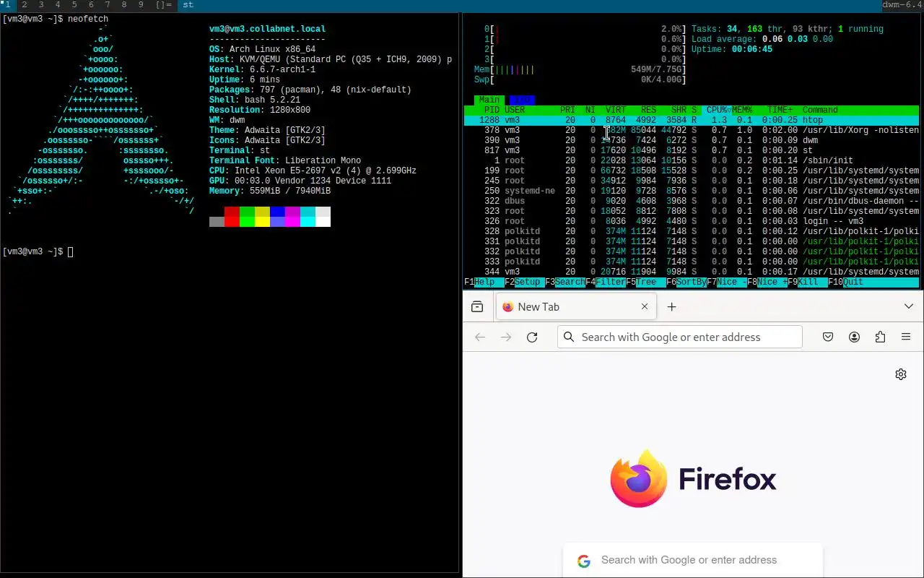Open F6 SortBy in htop
The width and height of the screenshot is (924, 578).
tap(687, 282)
